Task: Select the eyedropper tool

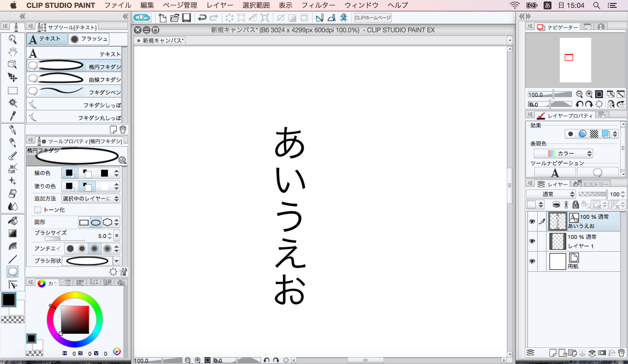Action: 13,116
